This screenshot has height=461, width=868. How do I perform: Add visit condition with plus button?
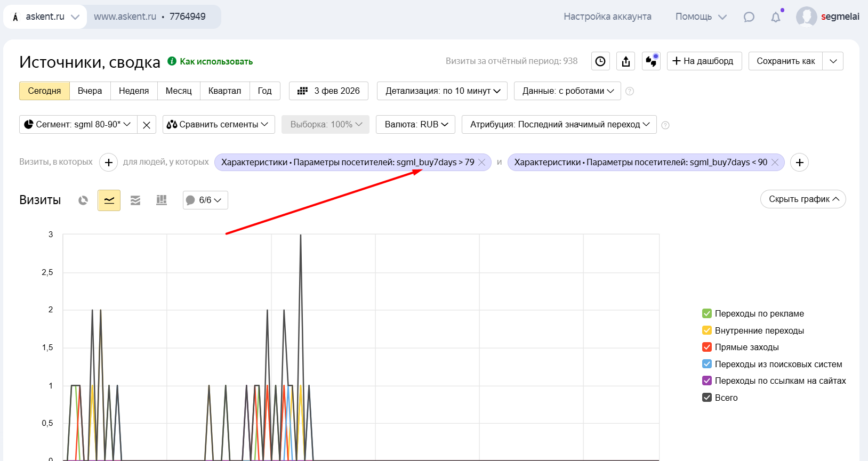[109, 162]
